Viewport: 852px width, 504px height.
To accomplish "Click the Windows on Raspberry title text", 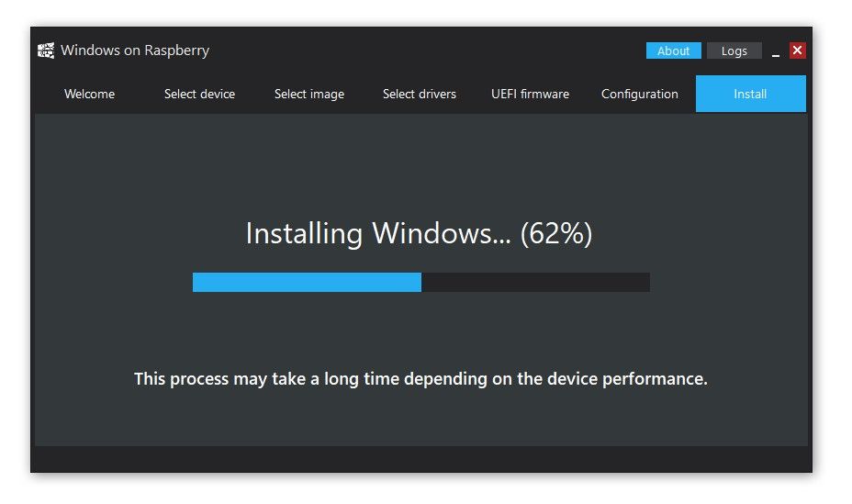I will (x=135, y=50).
